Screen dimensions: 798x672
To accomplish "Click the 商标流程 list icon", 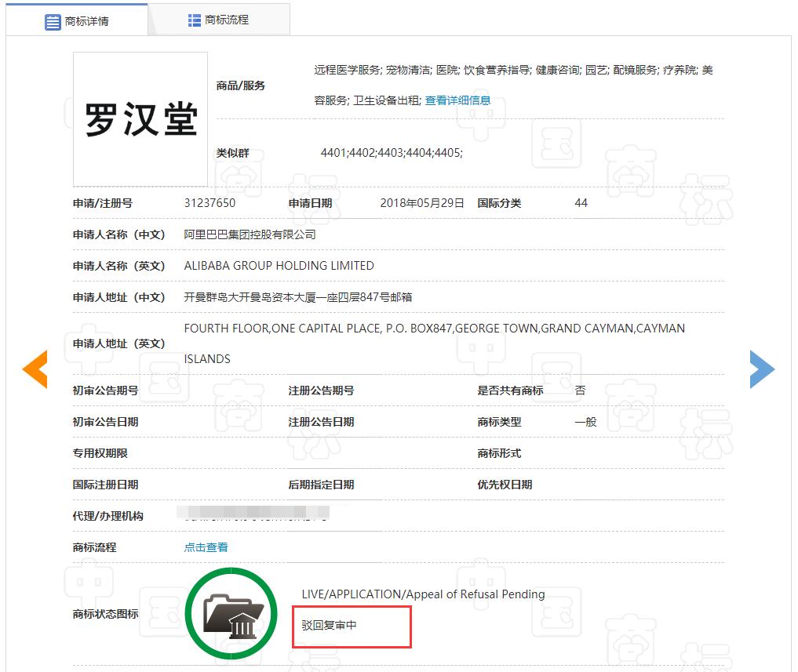I will (x=195, y=20).
